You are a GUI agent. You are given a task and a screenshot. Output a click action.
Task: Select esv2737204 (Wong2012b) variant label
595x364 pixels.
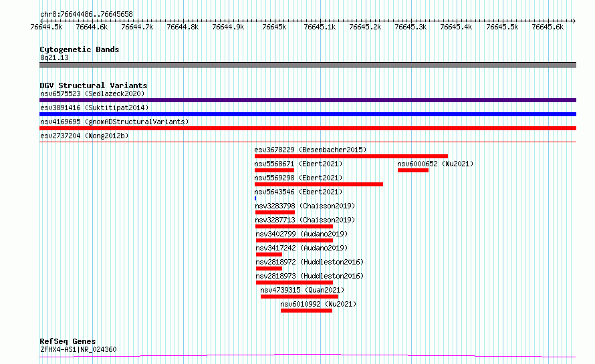pos(84,136)
